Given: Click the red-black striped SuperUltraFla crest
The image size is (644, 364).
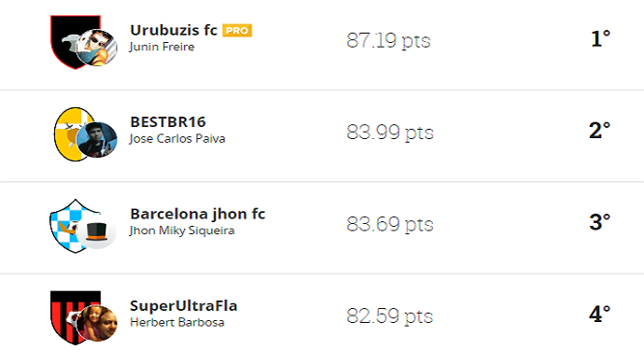Looking at the screenshot, I should pyautogui.click(x=70, y=316).
